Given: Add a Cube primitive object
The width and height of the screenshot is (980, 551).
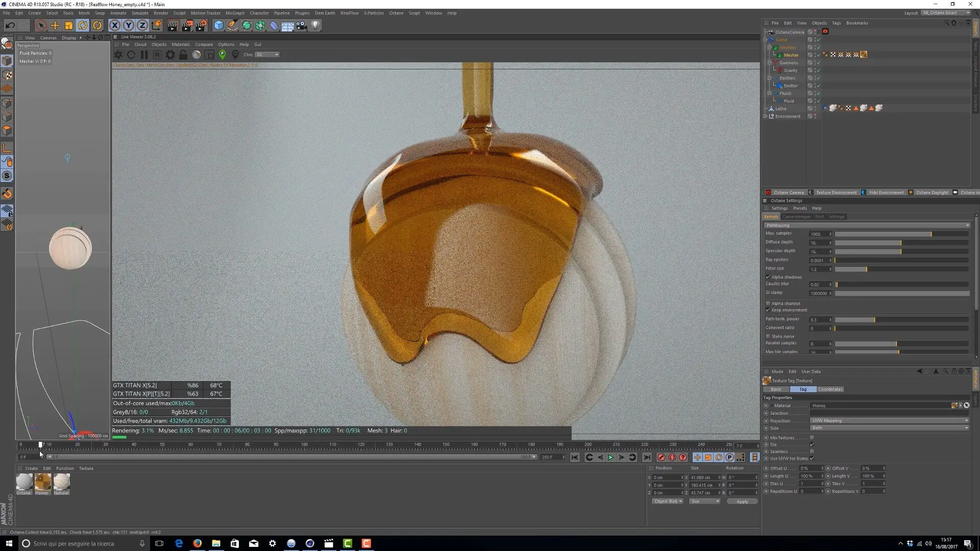Looking at the screenshot, I should click(x=218, y=25).
